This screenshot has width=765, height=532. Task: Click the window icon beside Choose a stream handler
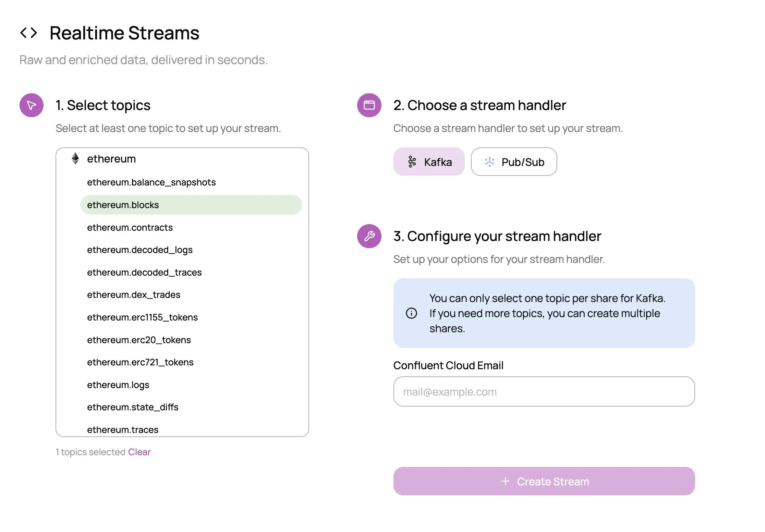(x=369, y=105)
